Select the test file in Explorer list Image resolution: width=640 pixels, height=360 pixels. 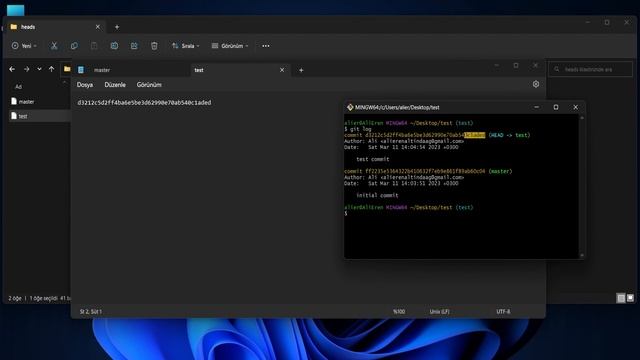(x=40, y=116)
